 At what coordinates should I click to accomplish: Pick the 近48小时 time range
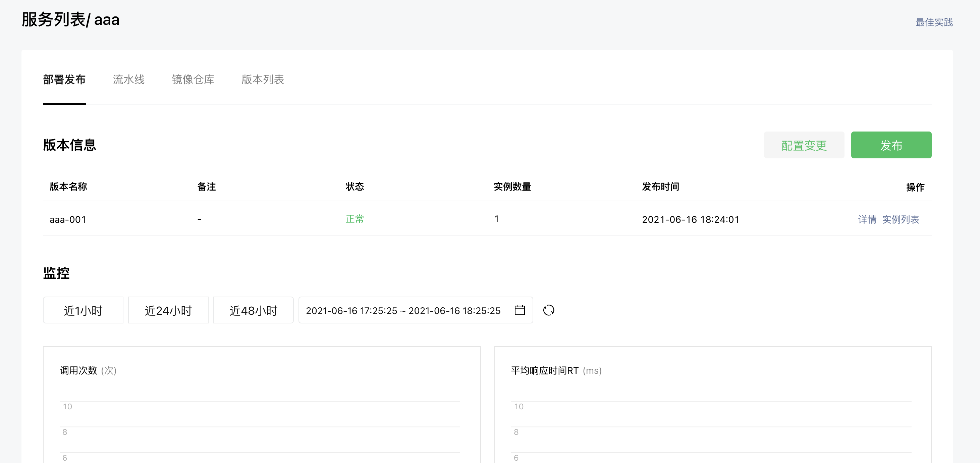point(253,310)
